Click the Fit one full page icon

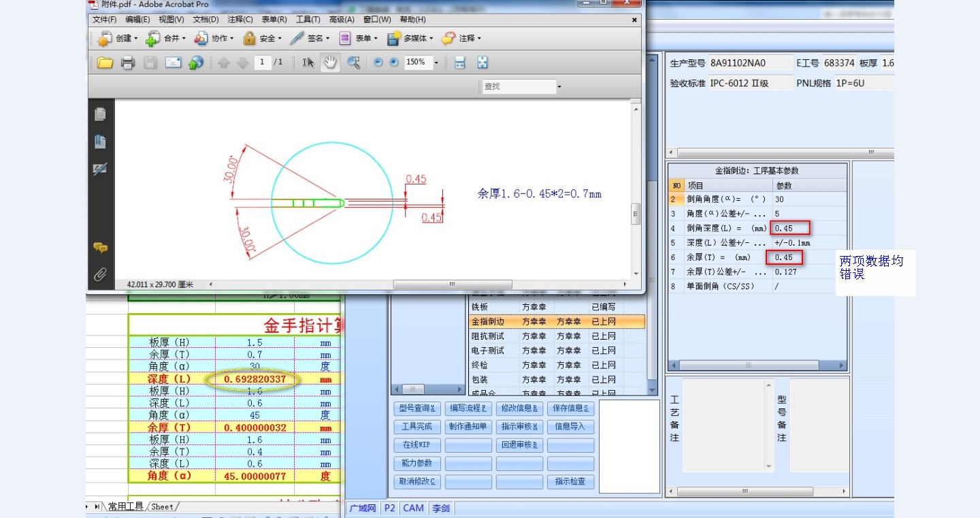point(483,63)
